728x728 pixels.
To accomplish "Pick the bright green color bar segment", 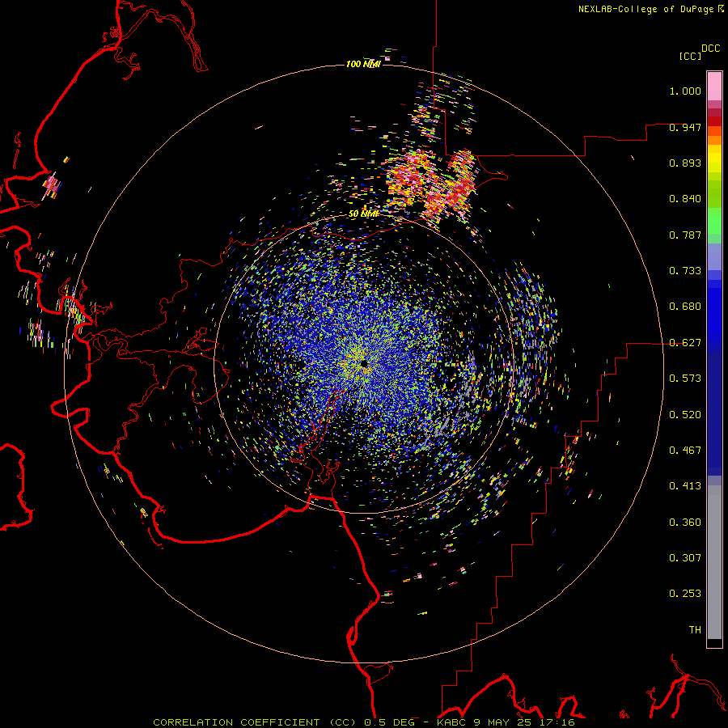I will (714, 221).
